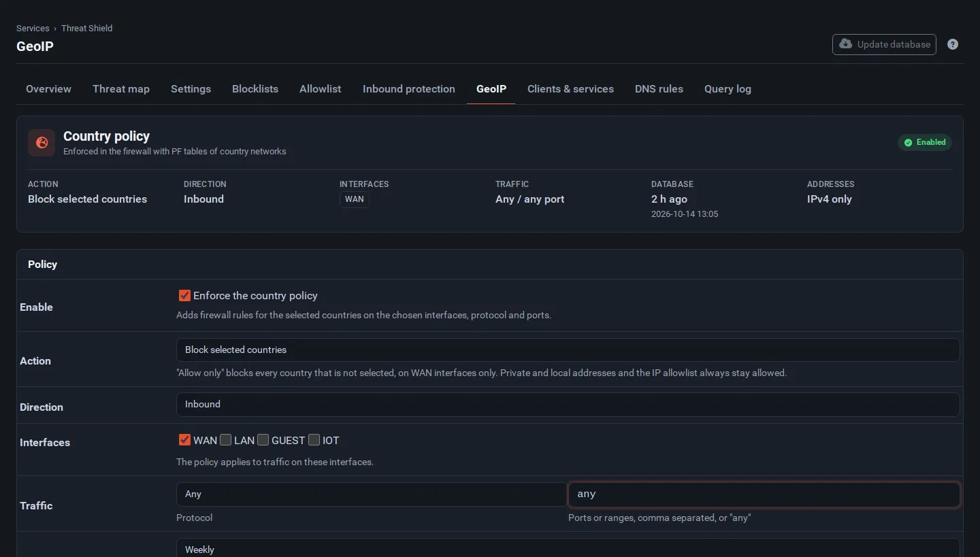980x557 pixels.
Task: Open the Protocol dropdown showing Any
Action: tap(371, 494)
